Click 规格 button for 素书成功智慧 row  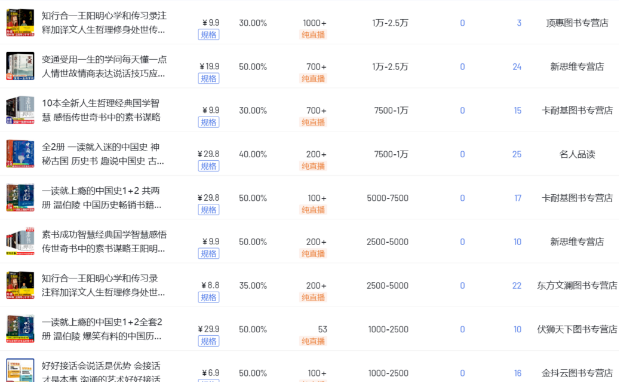click(208, 254)
